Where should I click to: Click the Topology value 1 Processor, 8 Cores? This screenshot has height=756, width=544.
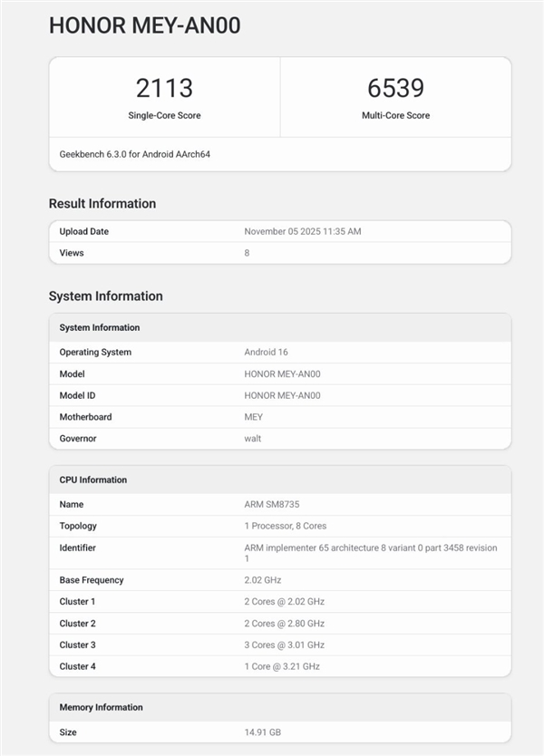click(x=285, y=526)
